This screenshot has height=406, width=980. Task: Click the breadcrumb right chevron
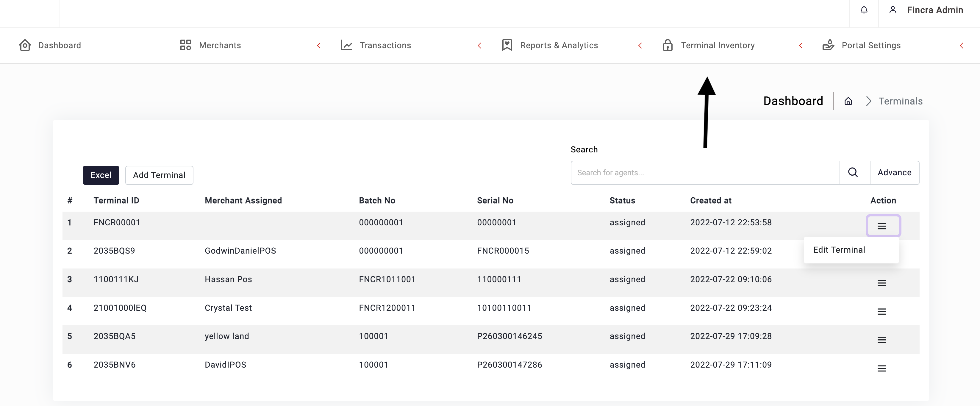pyautogui.click(x=868, y=101)
